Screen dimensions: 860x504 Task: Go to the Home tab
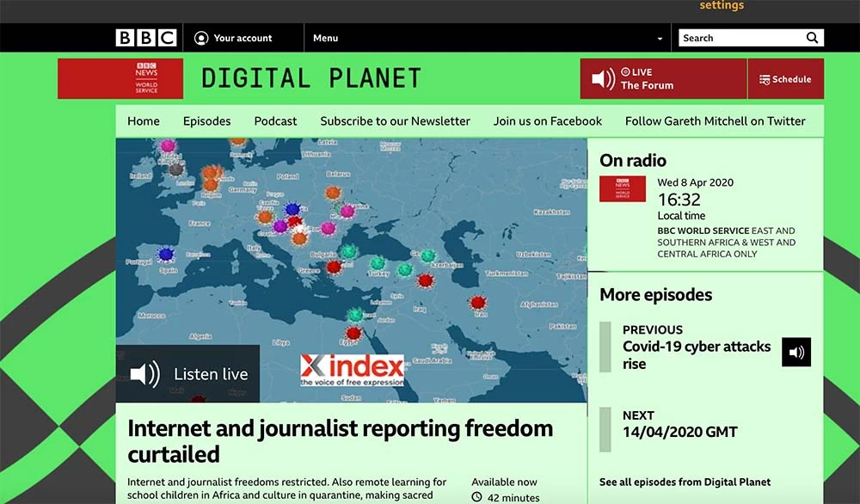(143, 121)
